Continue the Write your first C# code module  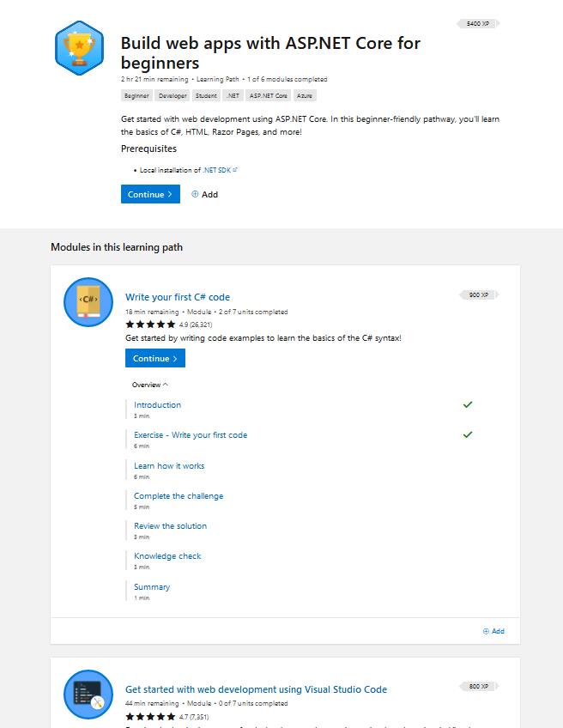point(155,358)
